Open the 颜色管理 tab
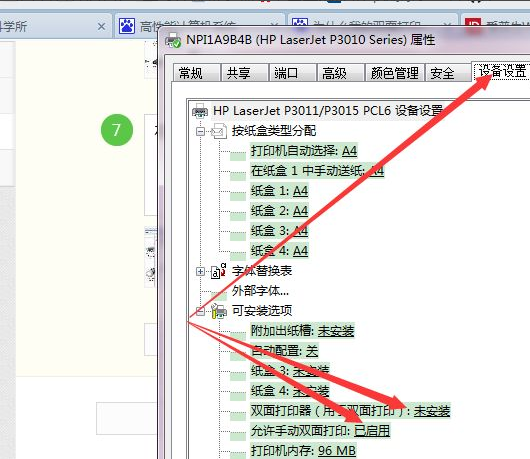 click(394, 73)
